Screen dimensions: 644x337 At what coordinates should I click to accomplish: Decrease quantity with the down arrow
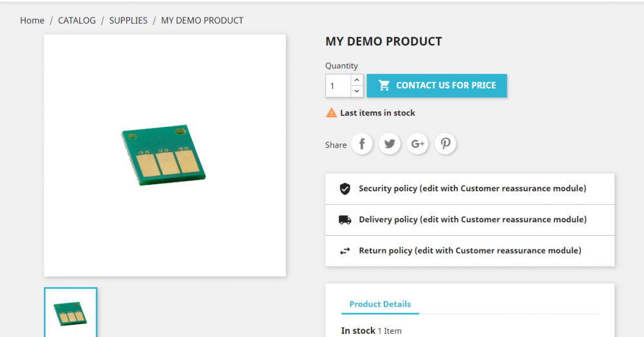[x=357, y=91]
